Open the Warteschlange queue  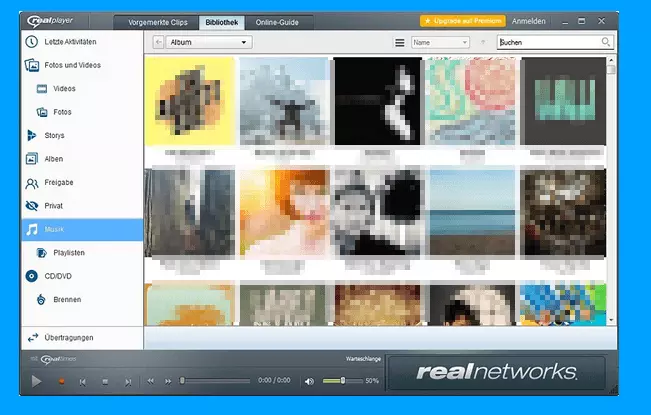tap(363, 359)
